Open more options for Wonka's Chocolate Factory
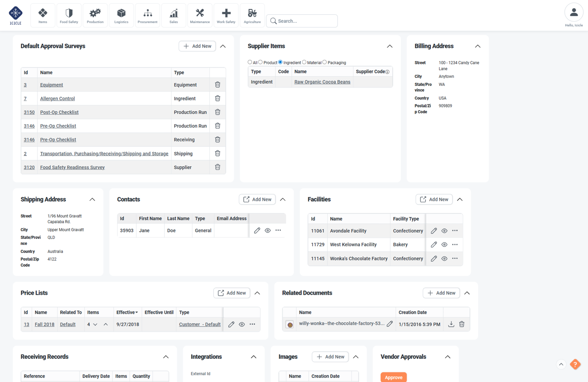The width and height of the screenshot is (588, 382). point(455,258)
